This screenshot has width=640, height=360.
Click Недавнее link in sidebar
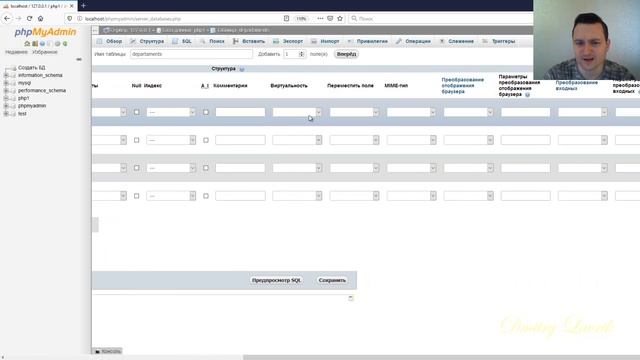(x=16, y=52)
